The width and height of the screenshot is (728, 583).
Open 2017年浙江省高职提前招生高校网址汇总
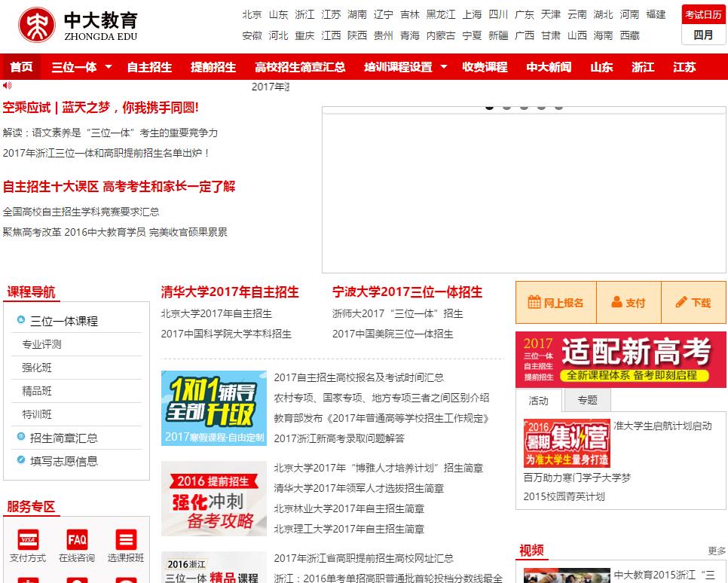363,558
